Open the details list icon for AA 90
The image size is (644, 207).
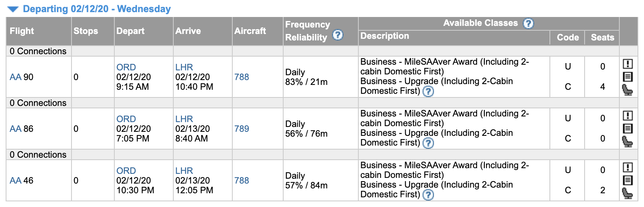click(627, 77)
